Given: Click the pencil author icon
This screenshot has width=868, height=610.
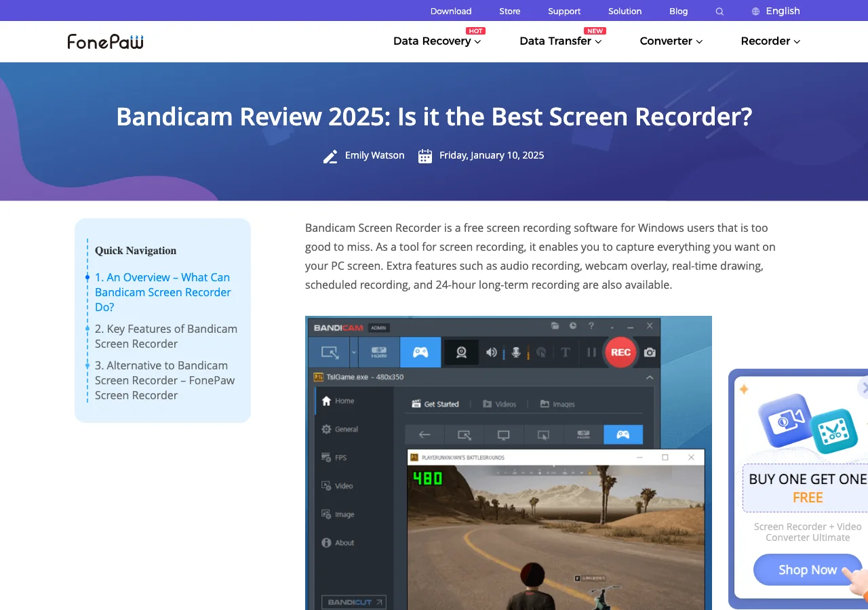Looking at the screenshot, I should (x=330, y=157).
